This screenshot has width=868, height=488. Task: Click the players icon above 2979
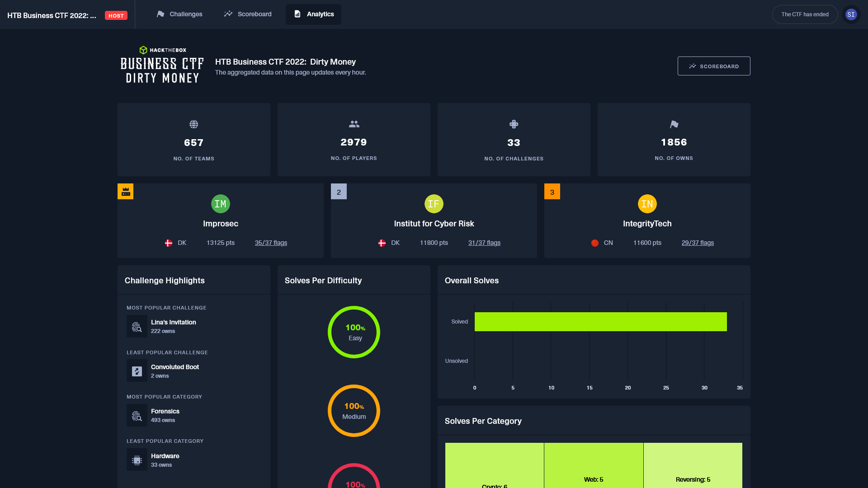tap(354, 123)
